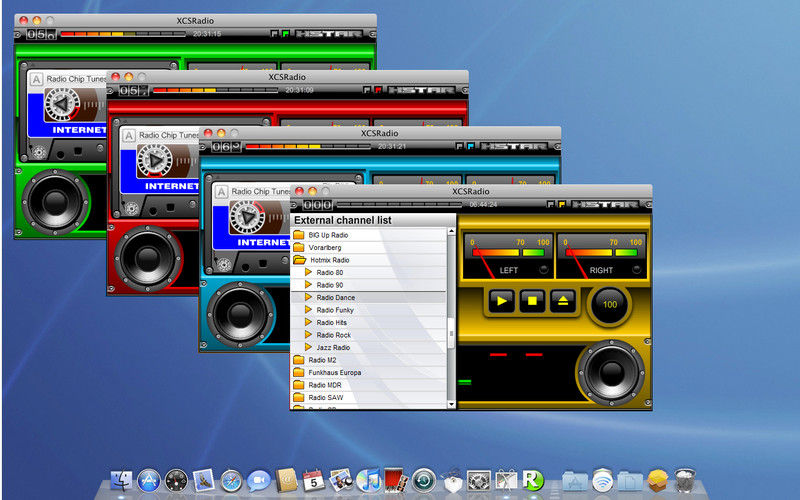Image resolution: width=800 pixels, height=500 pixels.
Task: Select the Radio 90 channel
Action: [x=368, y=285]
